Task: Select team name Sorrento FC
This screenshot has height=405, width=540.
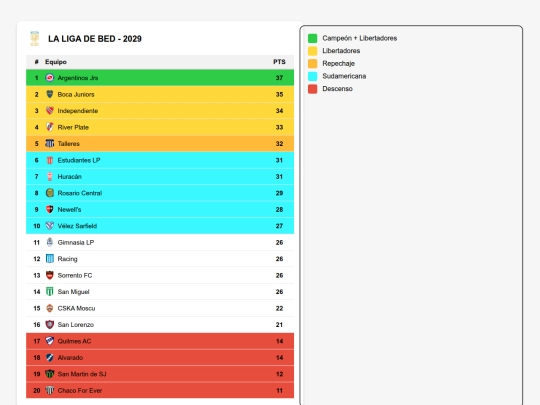Action: pyautogui.click(x=75, y=275)
